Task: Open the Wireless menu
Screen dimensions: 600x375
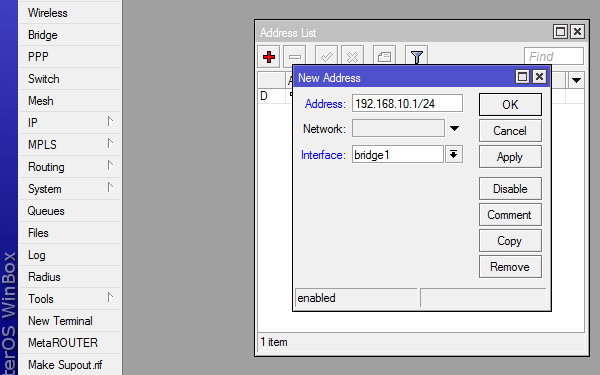Action: pyautogui.click(x=70, y=13)
